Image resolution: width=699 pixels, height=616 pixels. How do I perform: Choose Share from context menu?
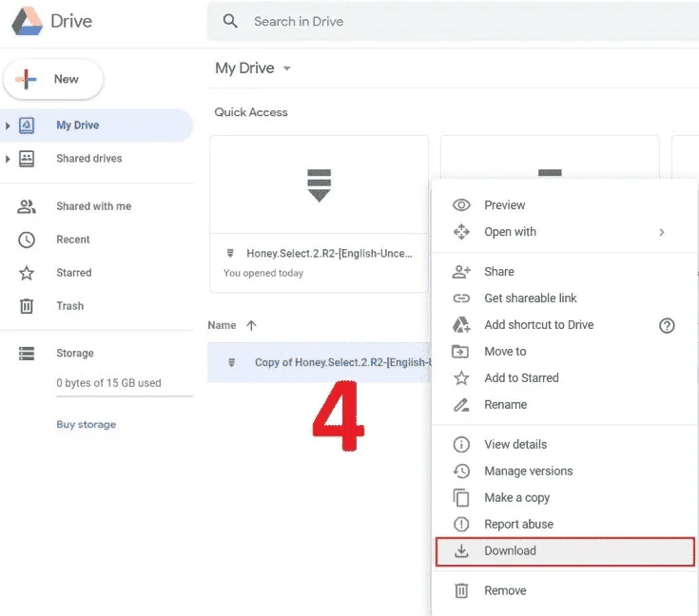(x=564, y=272)
